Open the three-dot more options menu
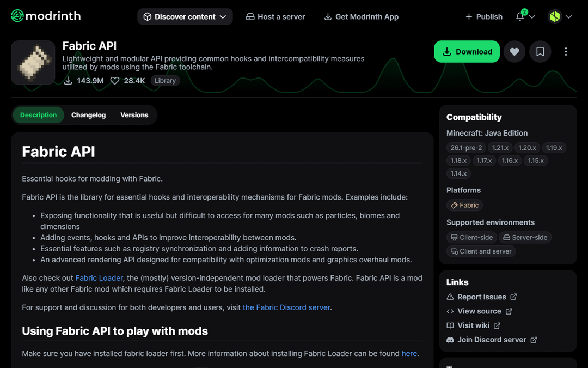 566,52
